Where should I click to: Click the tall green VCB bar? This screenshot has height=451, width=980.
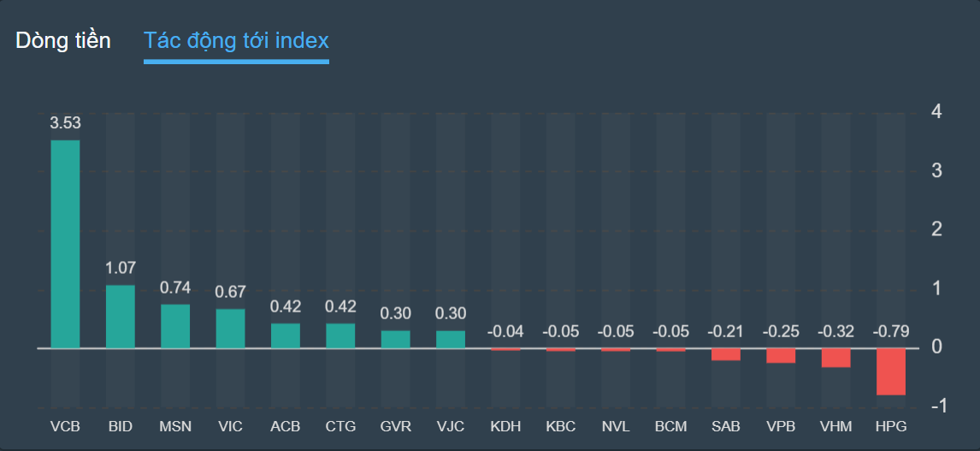(65, 244)
